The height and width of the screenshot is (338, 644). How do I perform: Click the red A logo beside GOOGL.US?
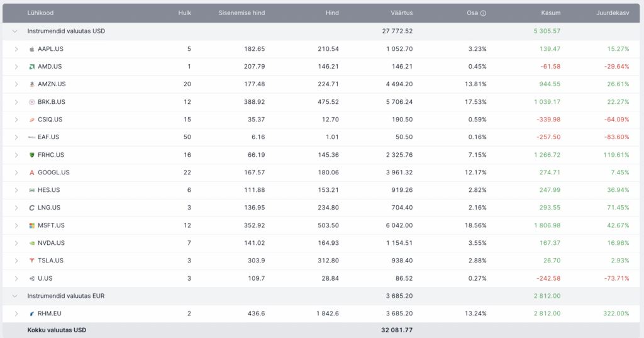tap(31, 172)
